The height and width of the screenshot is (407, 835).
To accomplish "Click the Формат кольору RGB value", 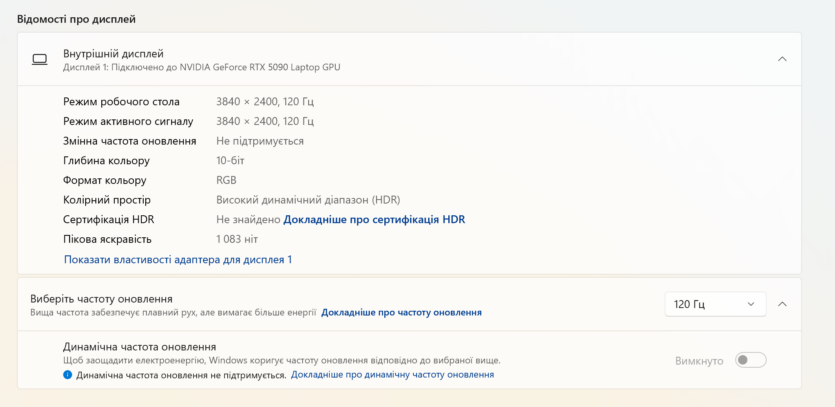I will [x=226, y=181].
